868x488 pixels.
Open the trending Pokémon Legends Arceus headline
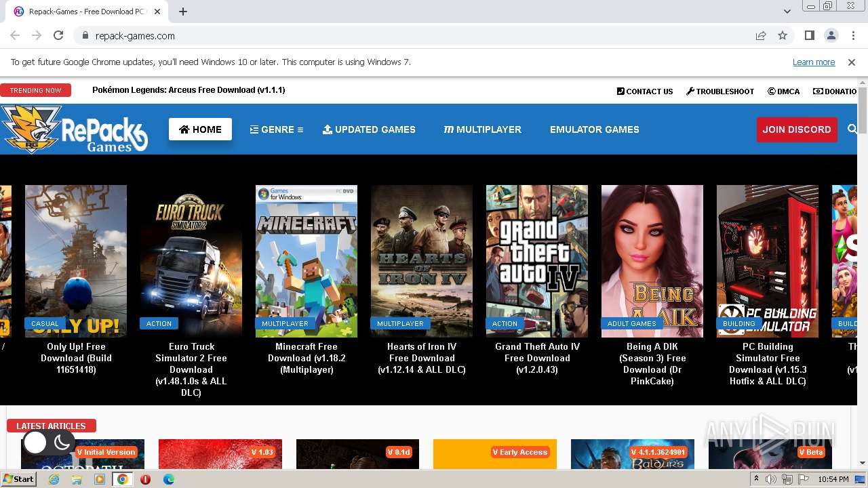click(189, 90)
